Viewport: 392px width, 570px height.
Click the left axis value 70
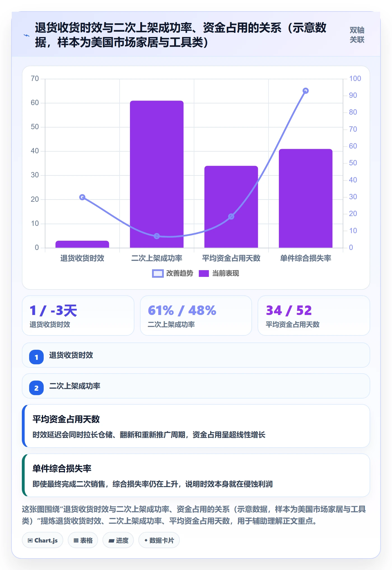35,78
